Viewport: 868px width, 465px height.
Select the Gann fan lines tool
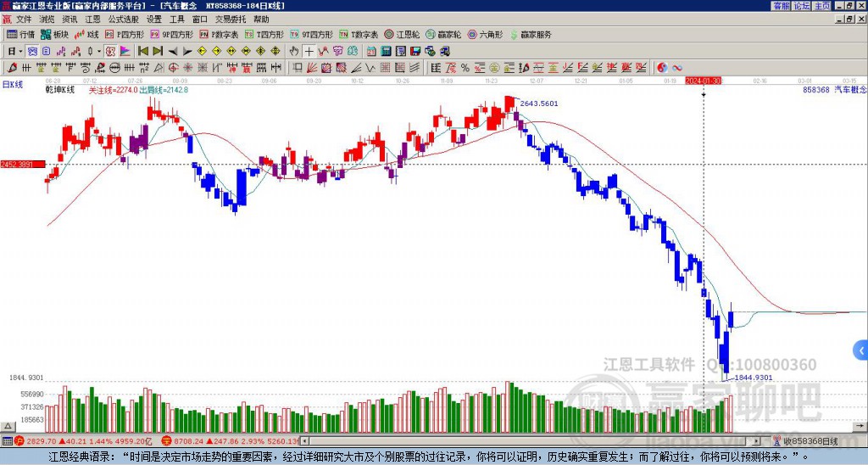(312, 68)
